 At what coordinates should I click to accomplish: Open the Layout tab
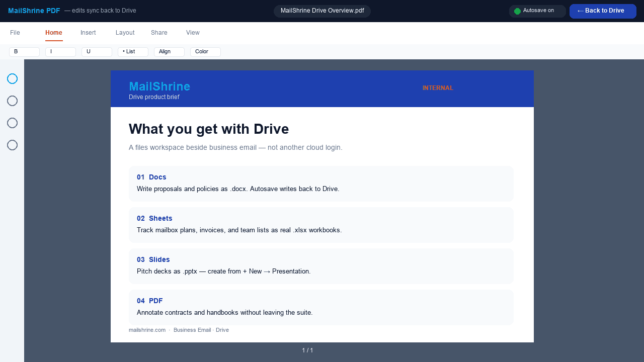[125, 33]
